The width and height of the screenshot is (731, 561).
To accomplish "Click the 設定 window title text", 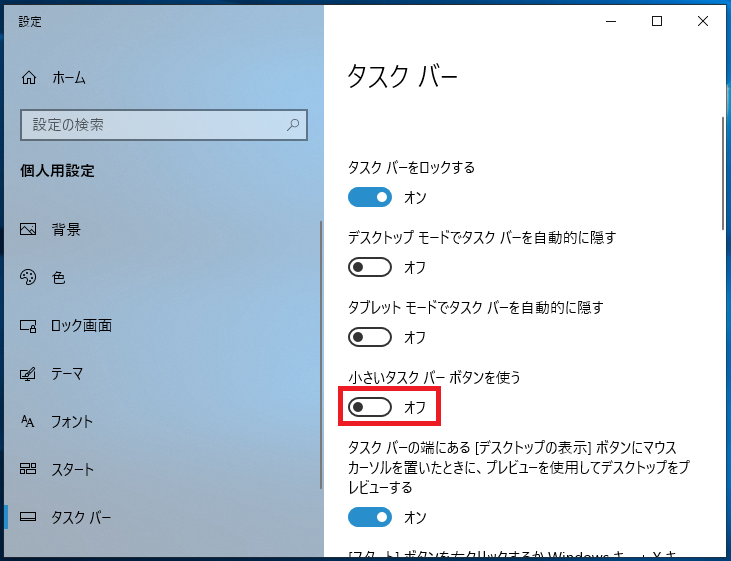I will pos(30,21).
